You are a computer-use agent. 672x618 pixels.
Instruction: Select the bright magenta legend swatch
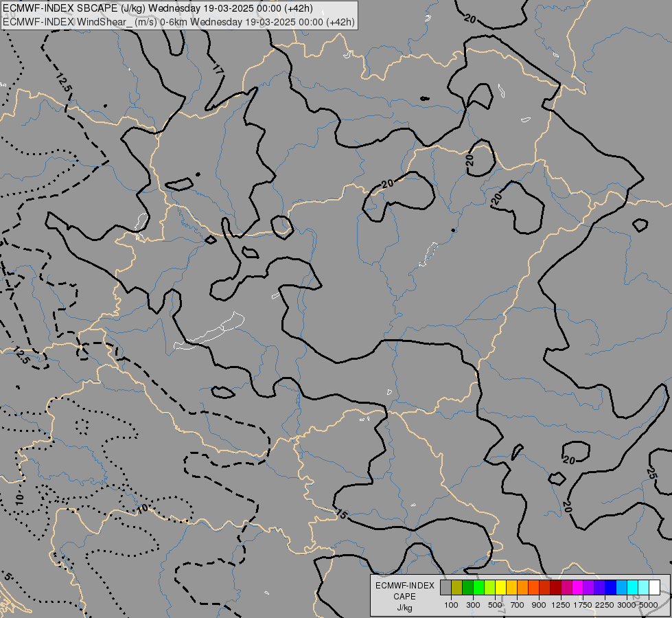[x=578, y=587]
